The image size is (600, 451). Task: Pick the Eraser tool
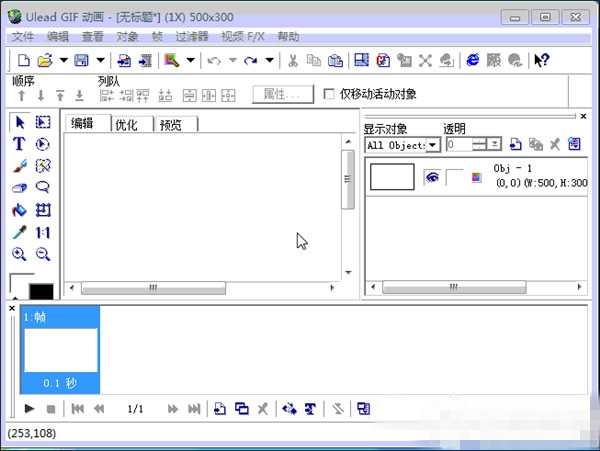19,188
